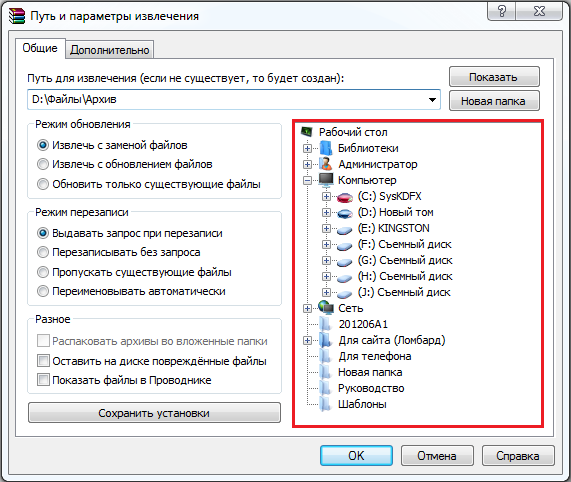Select the C: SysKDFX drive icon
The image size is (571, 482).
tap(344, 197)
